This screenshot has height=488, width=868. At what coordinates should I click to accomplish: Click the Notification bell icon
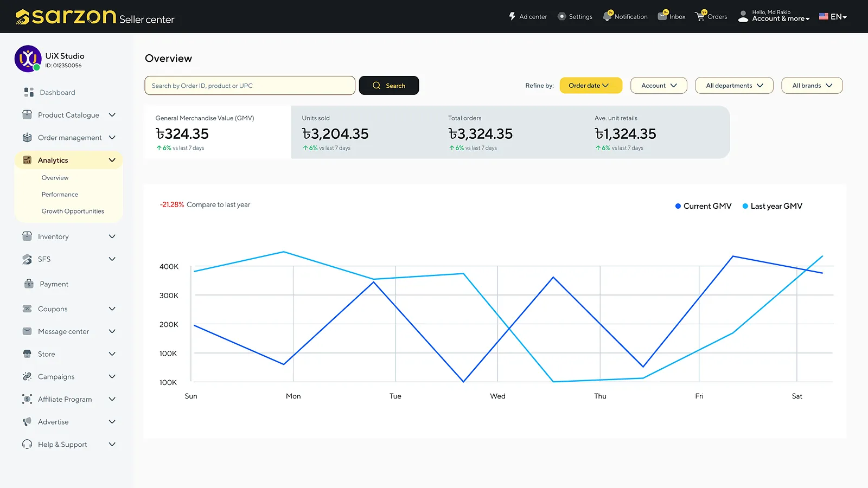(608, 16)
